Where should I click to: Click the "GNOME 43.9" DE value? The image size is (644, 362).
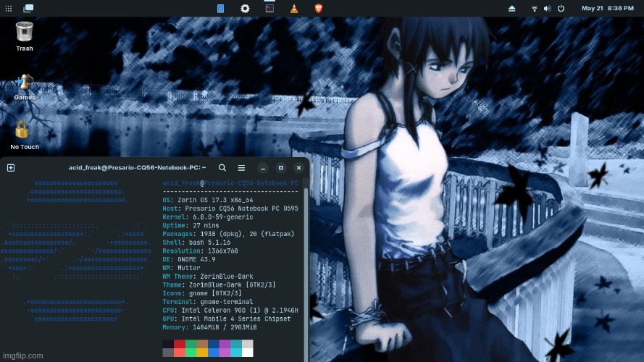coord(196,259)
